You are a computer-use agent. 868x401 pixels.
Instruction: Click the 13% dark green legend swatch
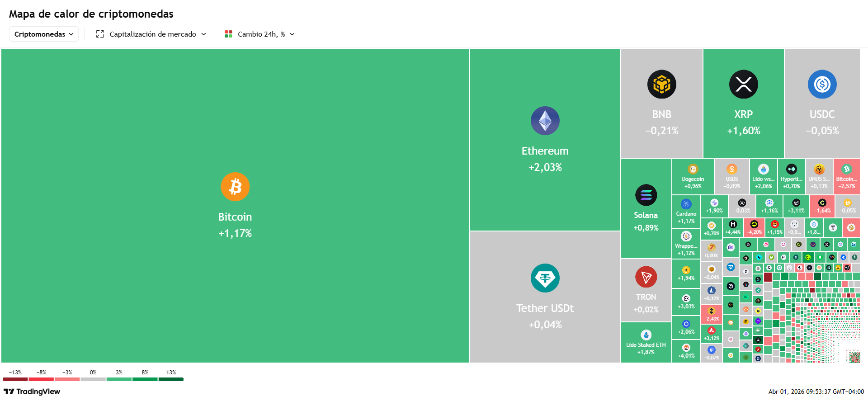(171, 379)
